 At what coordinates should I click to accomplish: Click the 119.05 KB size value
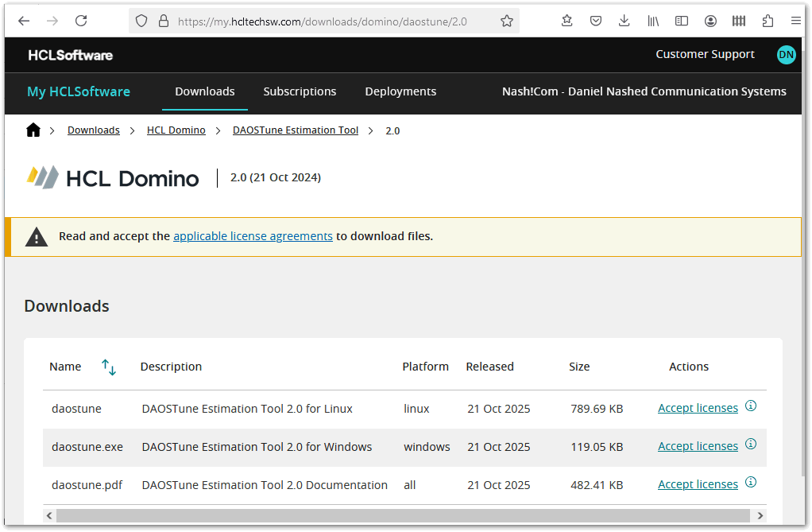point(597,447)
